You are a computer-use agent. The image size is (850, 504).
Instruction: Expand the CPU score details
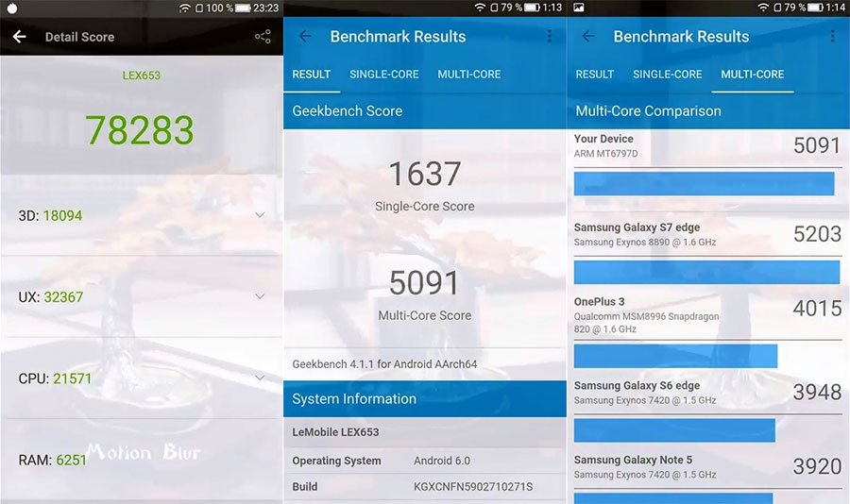pyautogui.click(x=260, y=378)
